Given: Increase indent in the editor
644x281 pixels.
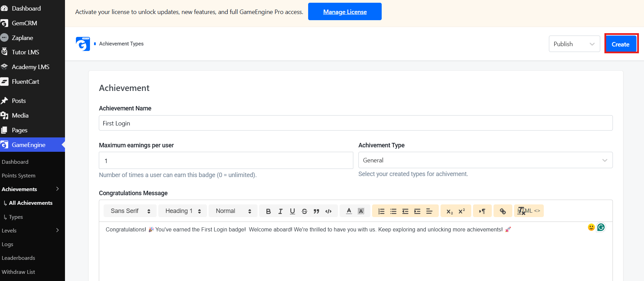Looking at the screenshot, I should 417,211.
